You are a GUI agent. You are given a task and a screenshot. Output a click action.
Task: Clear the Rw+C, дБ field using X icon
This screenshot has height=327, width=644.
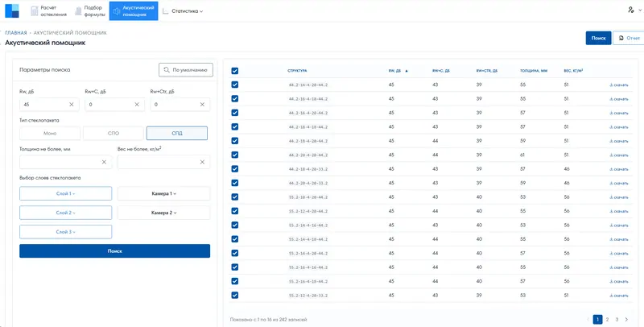click(137, 105)
